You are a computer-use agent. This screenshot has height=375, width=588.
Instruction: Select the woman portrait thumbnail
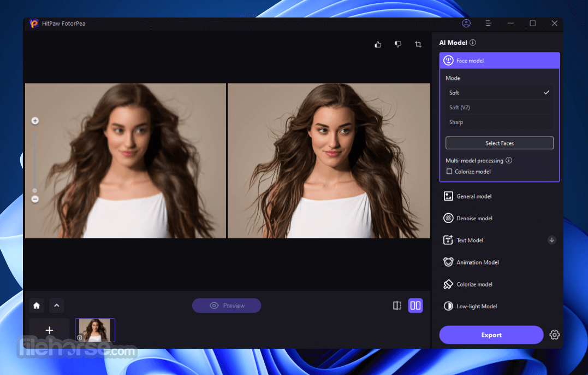95,330
